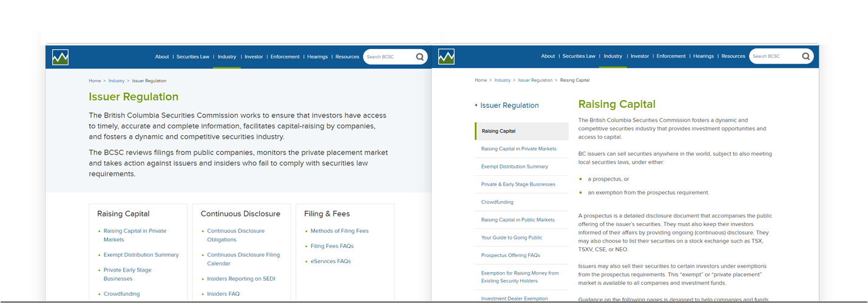The image size is (868, 303).
Task: Open Enforcement menu in right page
Action: tap(671, 56)
